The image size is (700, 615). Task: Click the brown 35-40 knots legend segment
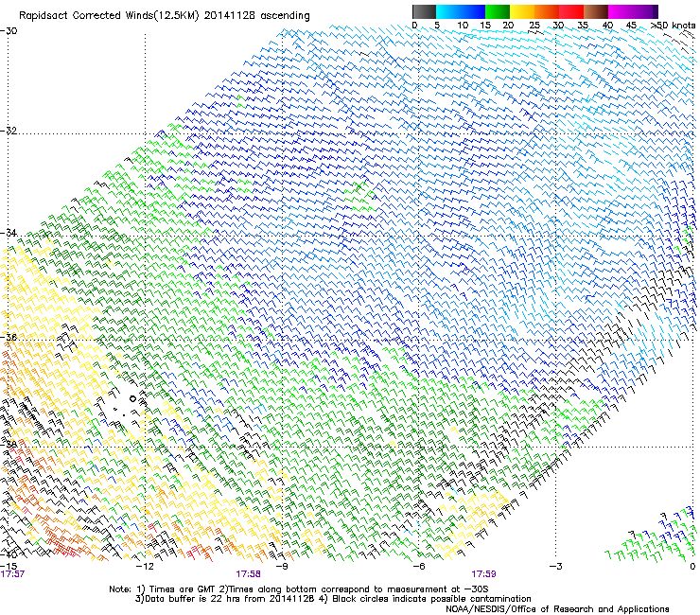pyautogui.click(x=596, y=11)
